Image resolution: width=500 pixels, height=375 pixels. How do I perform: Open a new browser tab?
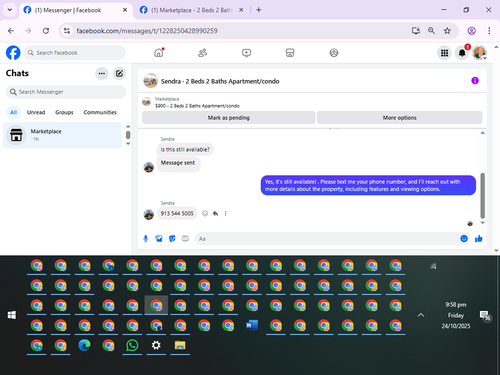tap(259, 10)
